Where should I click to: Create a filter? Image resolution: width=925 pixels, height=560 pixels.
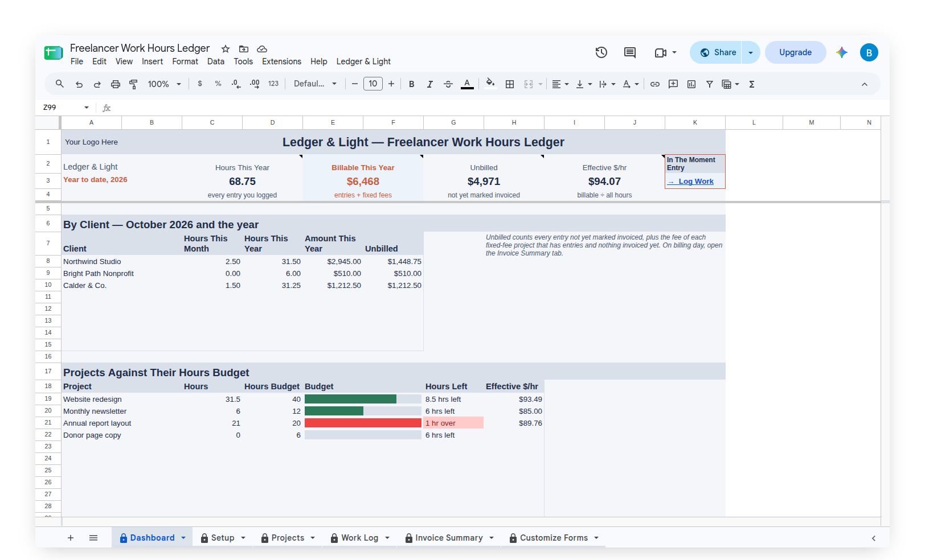pos(710,84)
